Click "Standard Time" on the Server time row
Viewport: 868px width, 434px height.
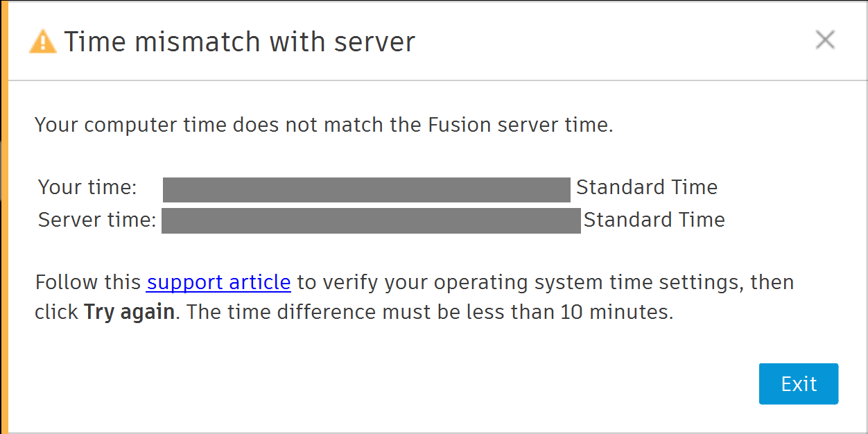[x=654, y=220]
